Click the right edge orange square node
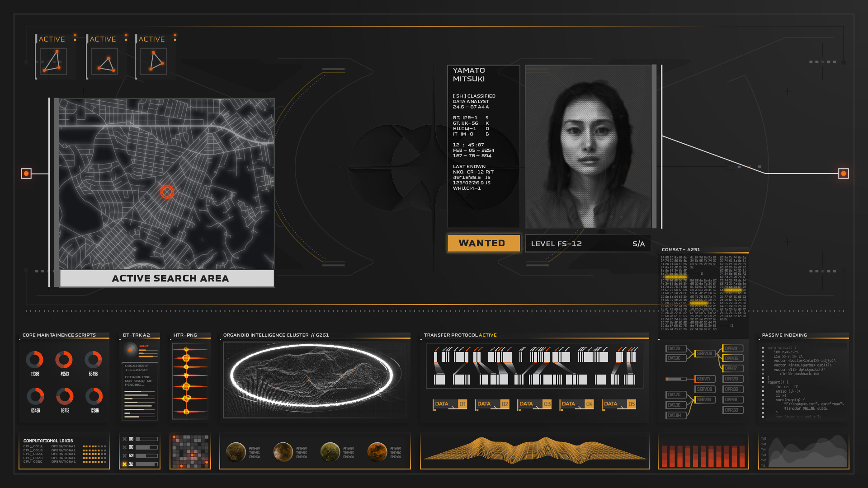This screenshot has width=868, height=488. coord(843,174)
